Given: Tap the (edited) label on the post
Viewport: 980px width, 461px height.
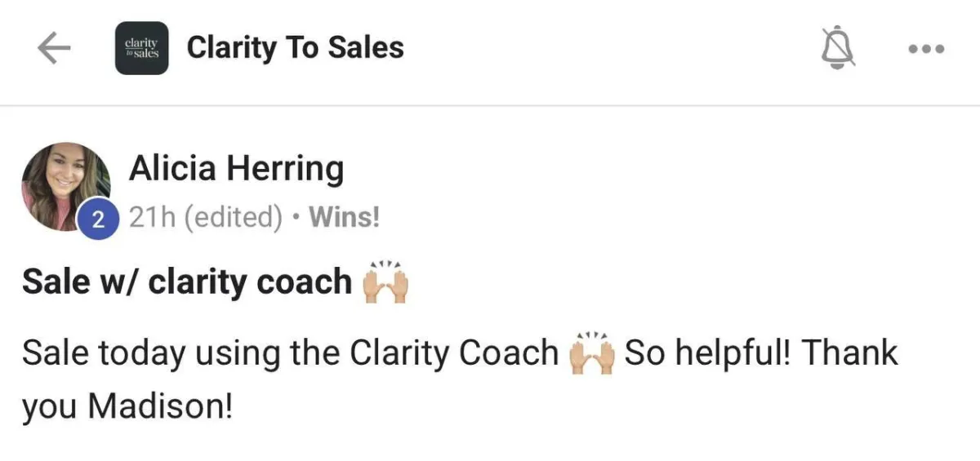Looking at the screenshot, I should pos(233,218).
